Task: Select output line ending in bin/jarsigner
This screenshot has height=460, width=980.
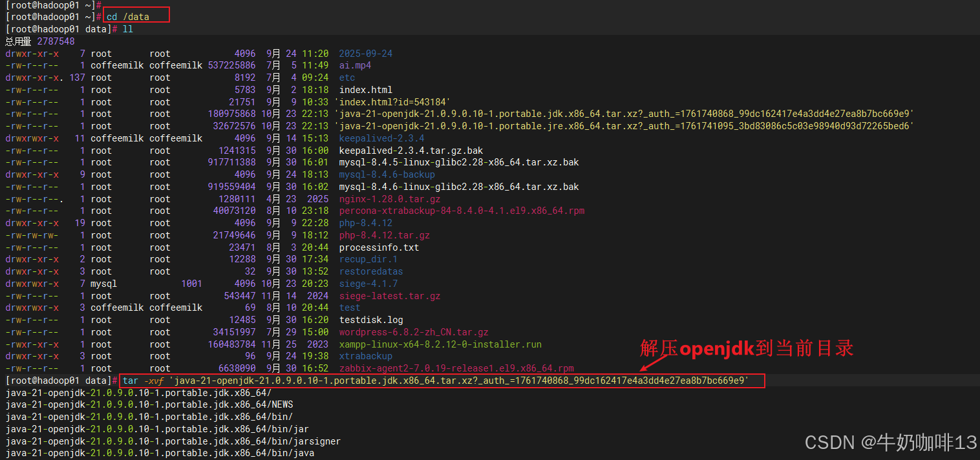Action: 173,441
